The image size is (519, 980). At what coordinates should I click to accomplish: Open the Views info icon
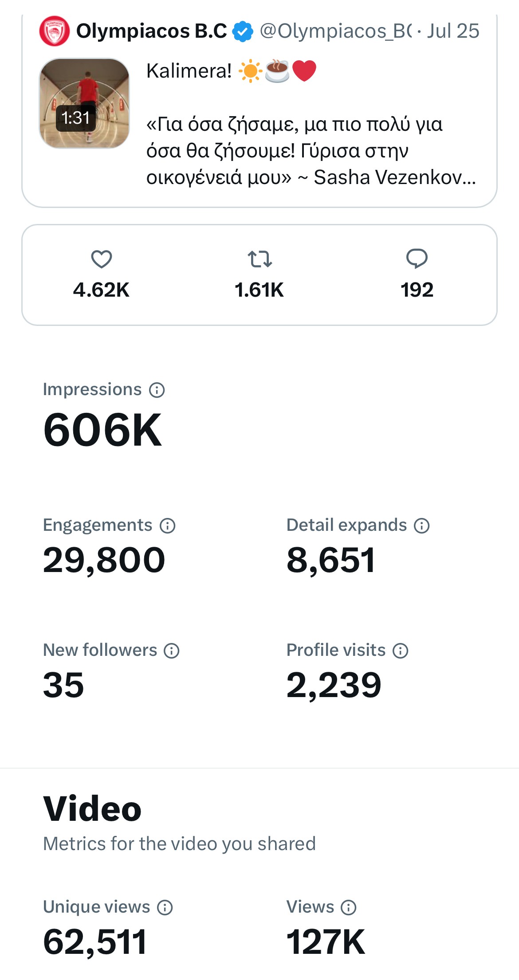click(x=349, y=908)
